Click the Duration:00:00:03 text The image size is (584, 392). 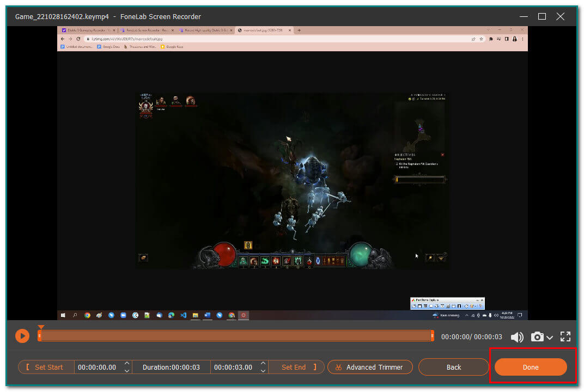pyautogui.click(x=171, y=367)
